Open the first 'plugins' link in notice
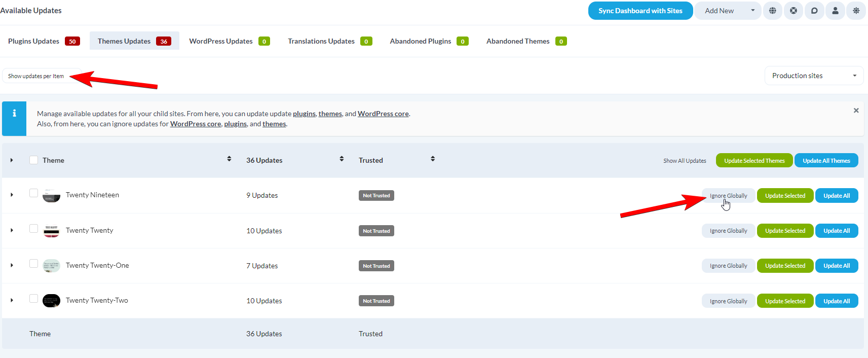The height and width of the screenshot is (358, 868). [x=304, y=114]
